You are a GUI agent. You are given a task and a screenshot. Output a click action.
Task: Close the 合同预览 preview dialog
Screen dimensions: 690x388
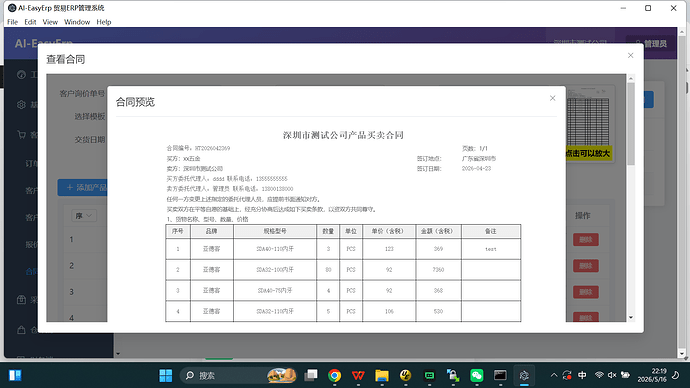[552, 98]
